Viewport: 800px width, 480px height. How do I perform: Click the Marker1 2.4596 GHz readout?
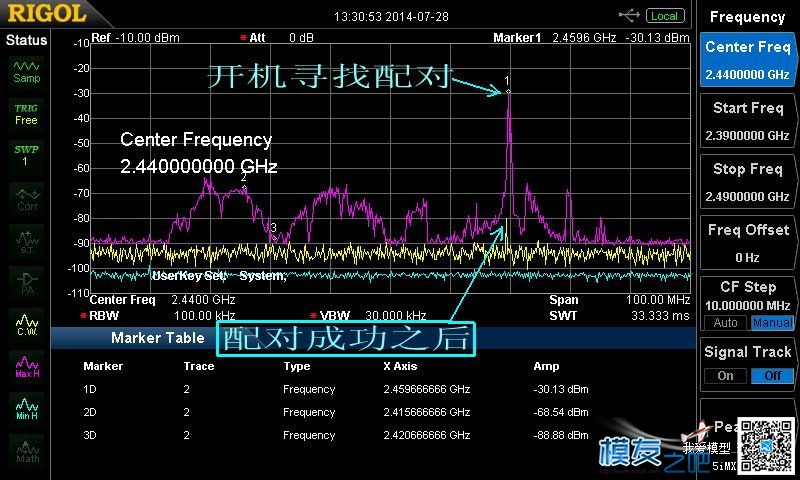591,38
